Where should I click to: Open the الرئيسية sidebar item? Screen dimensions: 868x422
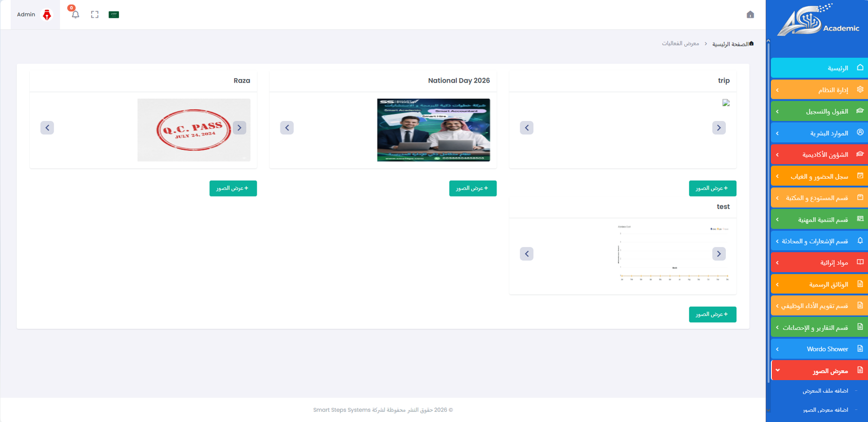tap(819, 68)
